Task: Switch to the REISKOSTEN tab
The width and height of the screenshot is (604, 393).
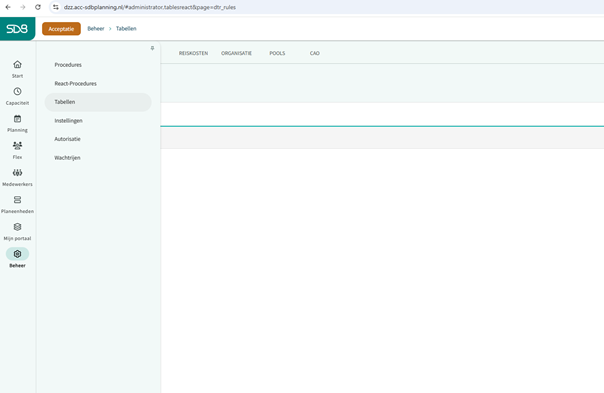Action: tap(193, 53)
